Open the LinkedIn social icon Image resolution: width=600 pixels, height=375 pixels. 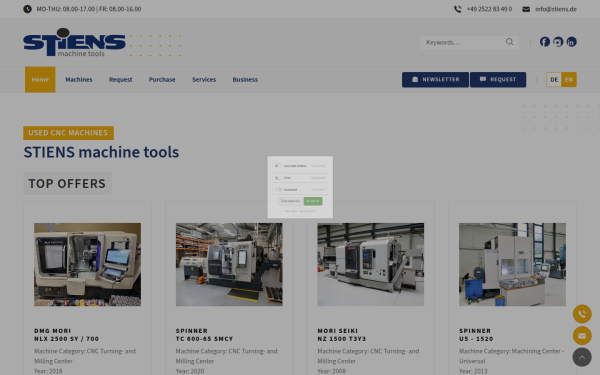(571, 42)
